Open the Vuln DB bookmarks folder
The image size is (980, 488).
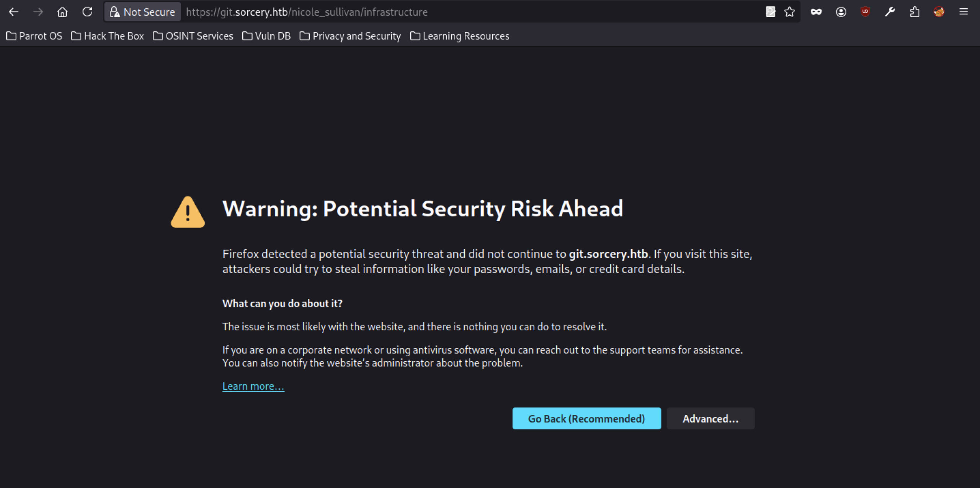click(x=266, y=36)
